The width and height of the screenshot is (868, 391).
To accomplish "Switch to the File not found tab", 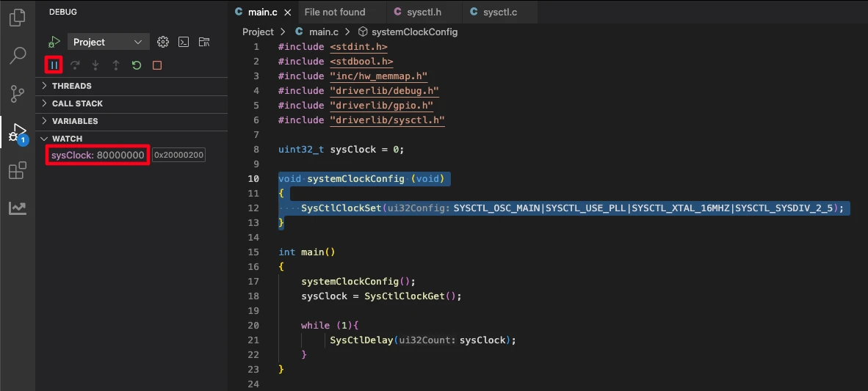I will [334, 12].
